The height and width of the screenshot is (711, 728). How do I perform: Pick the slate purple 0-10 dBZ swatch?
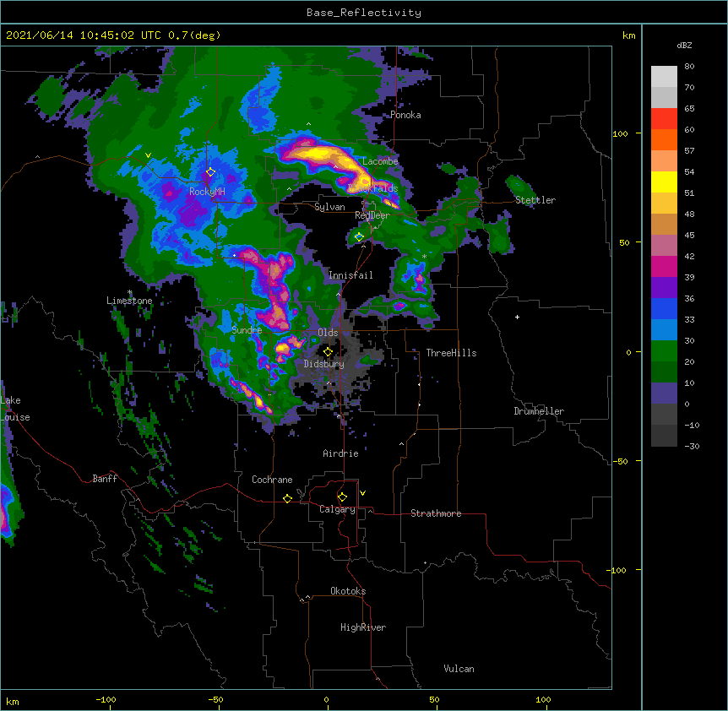click(x=664, y=393)
